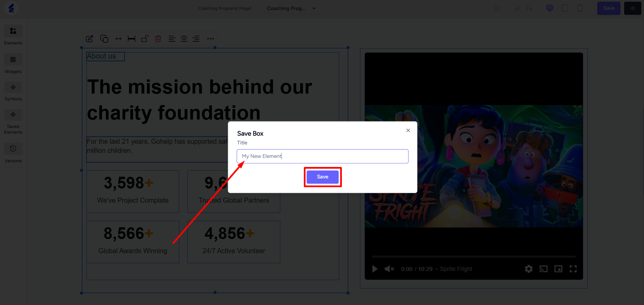
Task: Click the Sprite Fright video thumbnail
Action: 474,166
